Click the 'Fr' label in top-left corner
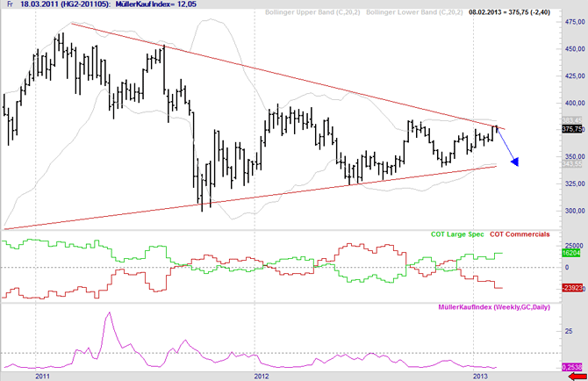This screenshot has width=588, height=381. (8, 5)
